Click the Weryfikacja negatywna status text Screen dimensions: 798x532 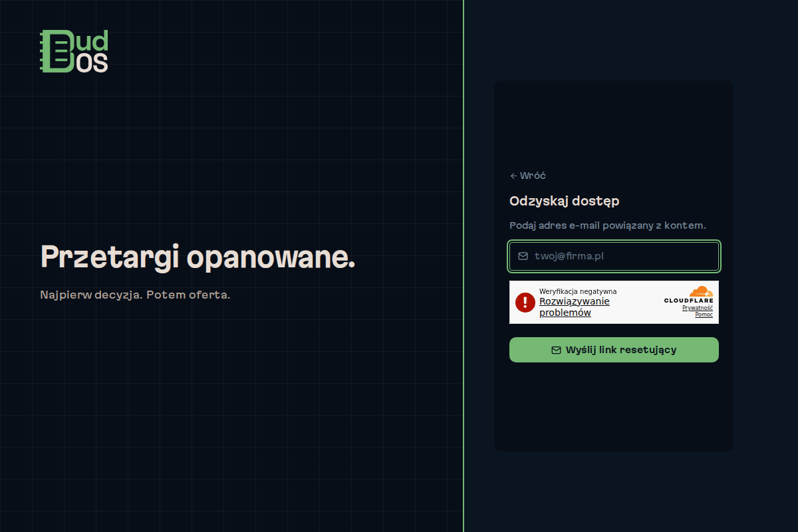pyautogui.click(x=578, y=291)
